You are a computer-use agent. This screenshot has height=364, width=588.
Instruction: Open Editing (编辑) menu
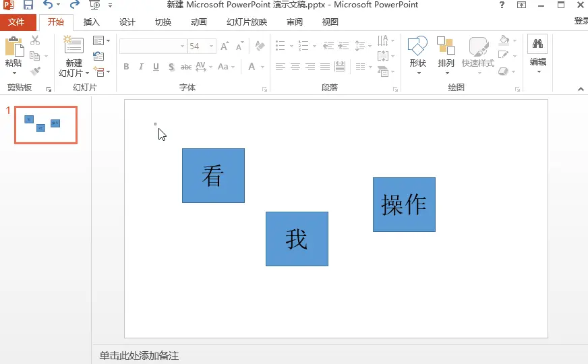point(537,55)
